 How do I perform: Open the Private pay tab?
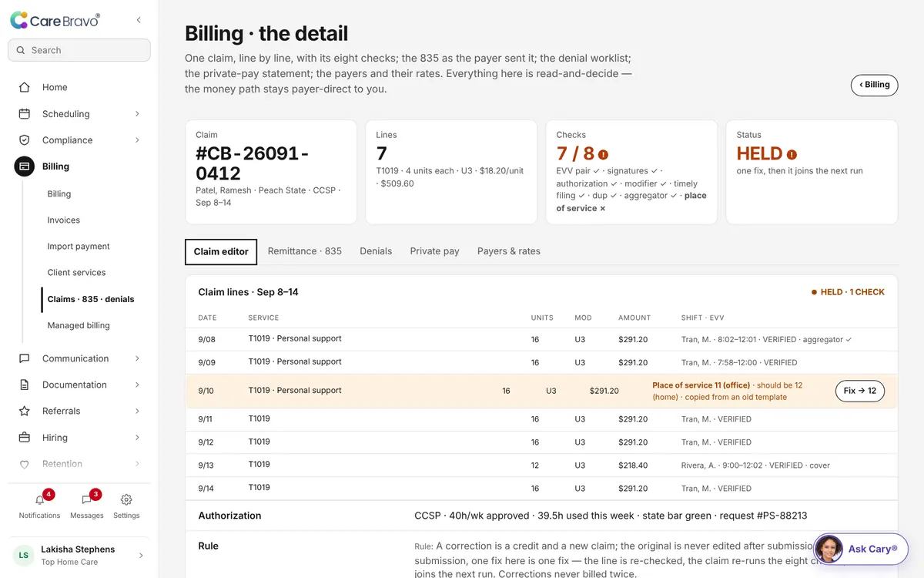pos(434,251)
